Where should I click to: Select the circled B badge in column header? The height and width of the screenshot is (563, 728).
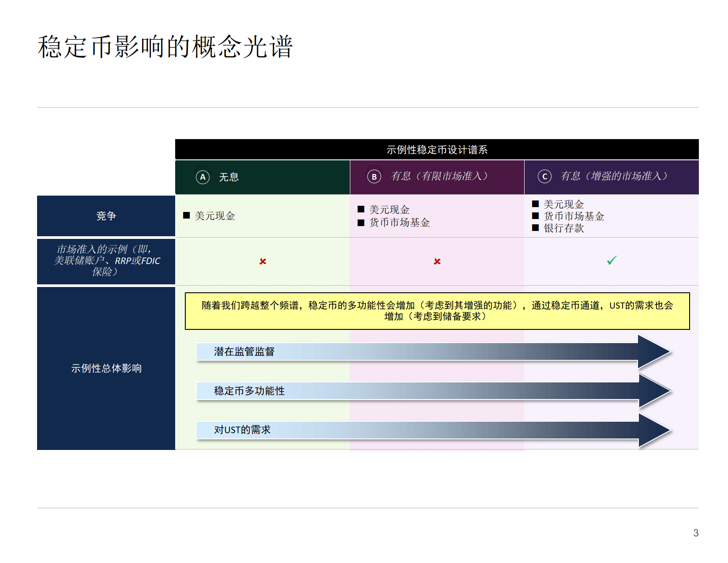point(374,177)
